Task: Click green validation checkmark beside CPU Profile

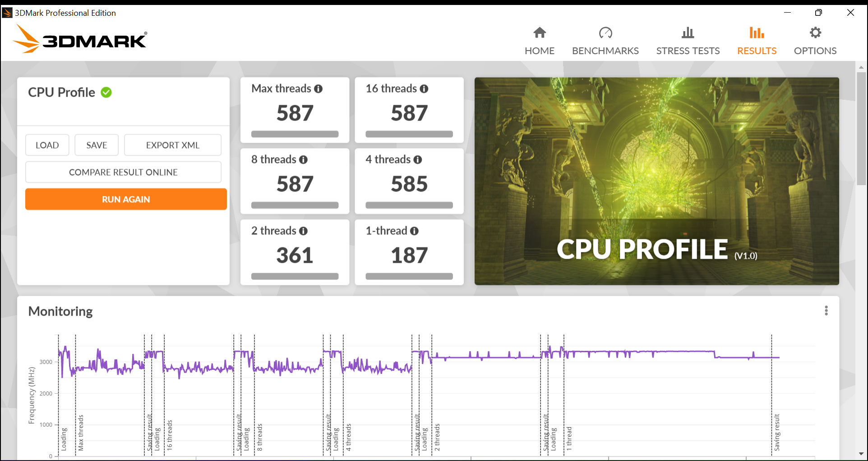Action: coord(106,93)
